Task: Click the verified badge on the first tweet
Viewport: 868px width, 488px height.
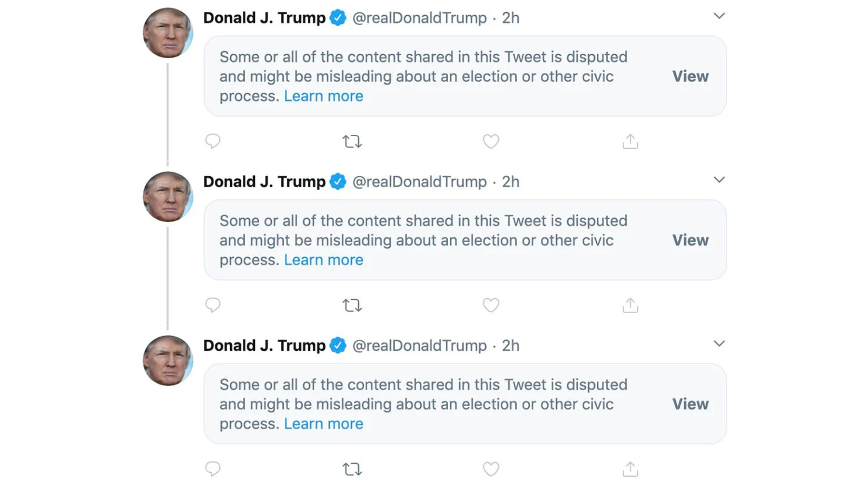Action: tap(338, 18)
